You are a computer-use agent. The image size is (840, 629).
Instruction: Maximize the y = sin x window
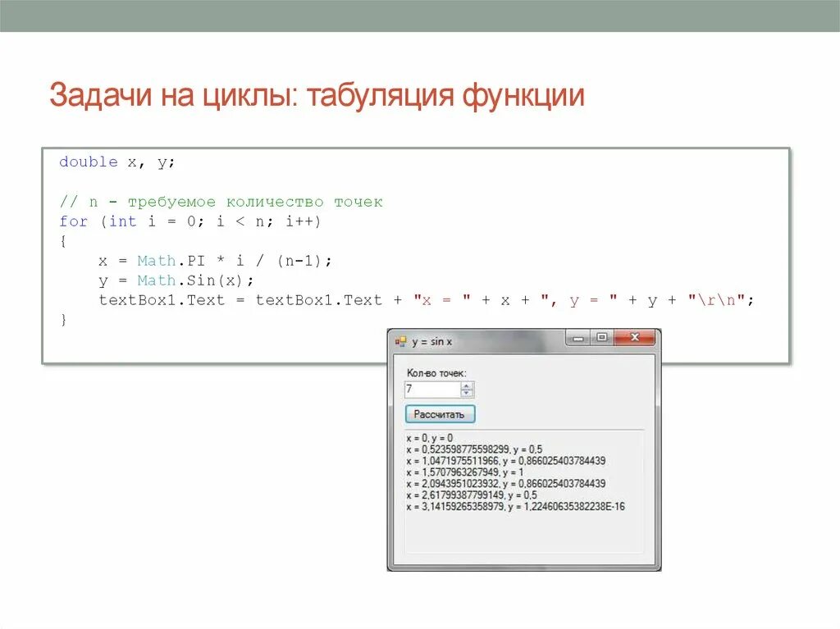click(601, 337)
